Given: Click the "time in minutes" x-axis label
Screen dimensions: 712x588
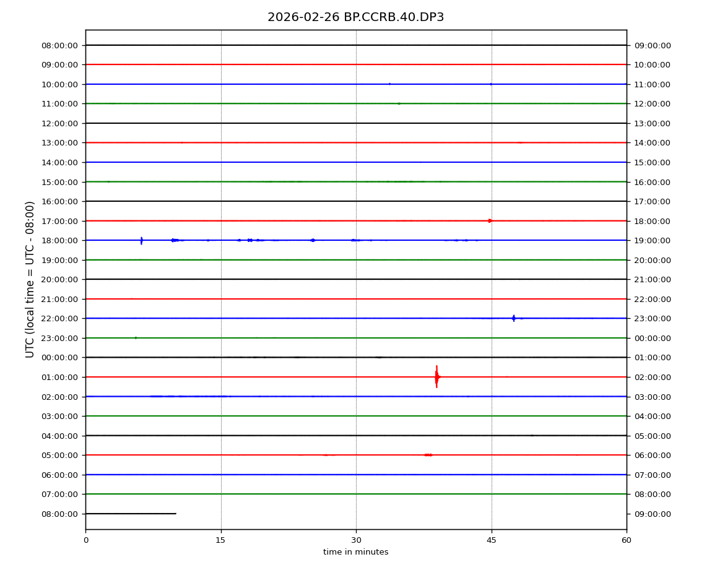Looking at the screenshot, I should coord(355,552).
